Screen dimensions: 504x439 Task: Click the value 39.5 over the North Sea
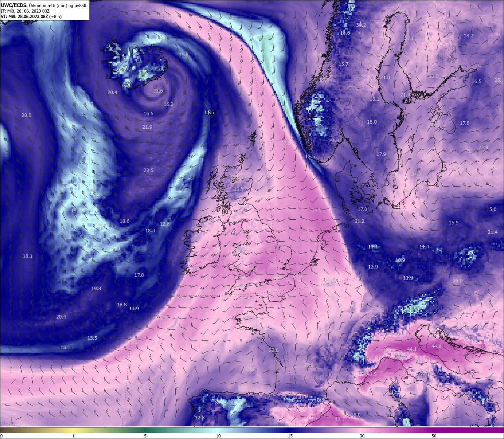click(x=317, y=211)
